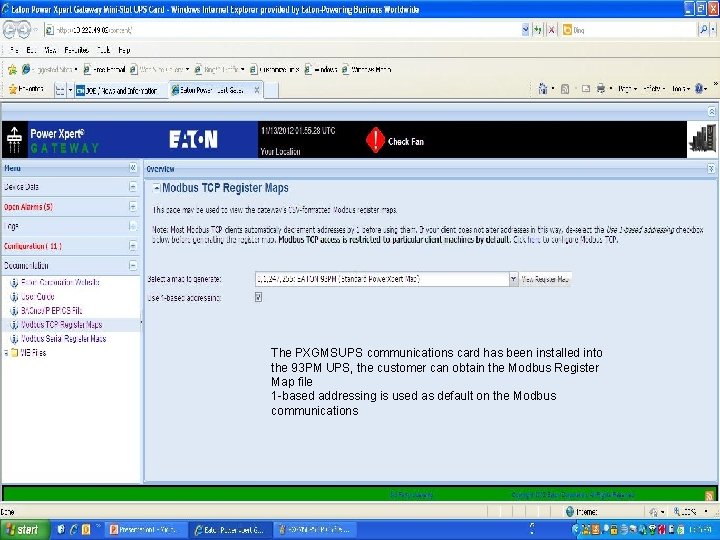Open the Page menu dropdown in command bar

[627, 89]
